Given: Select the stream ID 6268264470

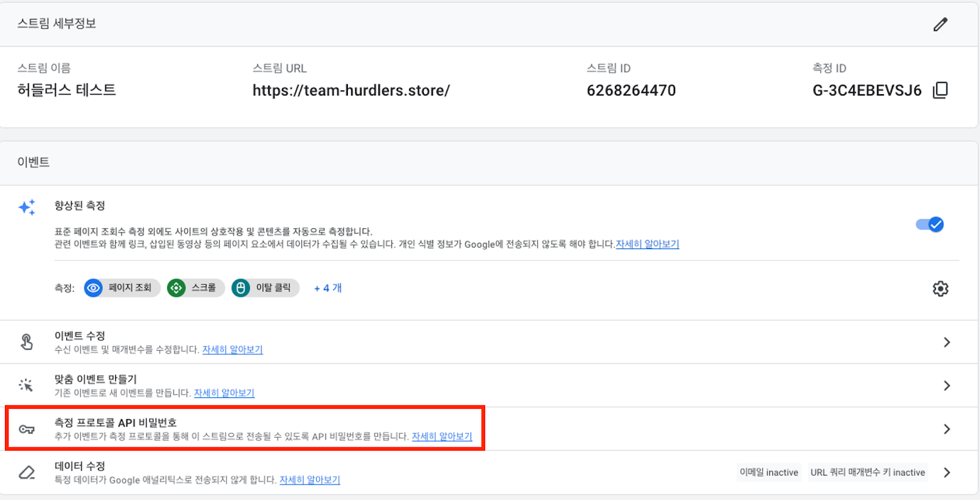Looking at the screenshot, I should tap(631, 91).
